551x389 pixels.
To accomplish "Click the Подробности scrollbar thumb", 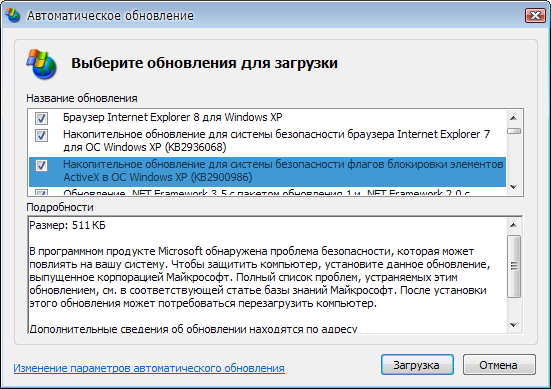I will tap(514, 266).
